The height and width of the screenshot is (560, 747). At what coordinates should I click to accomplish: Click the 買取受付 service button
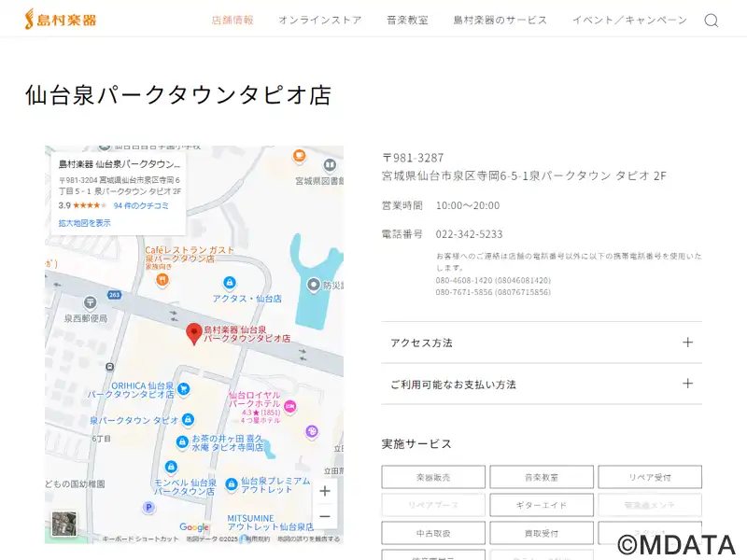[542, 533]
